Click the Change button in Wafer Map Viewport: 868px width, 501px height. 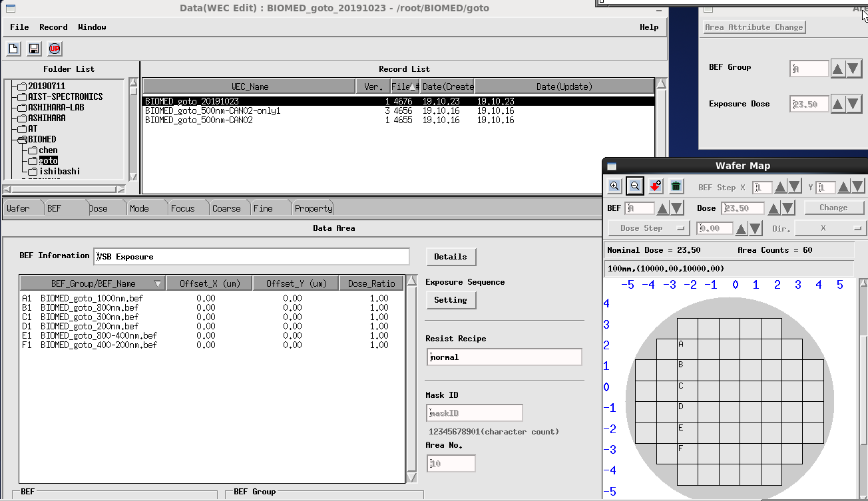pyautogui.click(x=833, y=208)
